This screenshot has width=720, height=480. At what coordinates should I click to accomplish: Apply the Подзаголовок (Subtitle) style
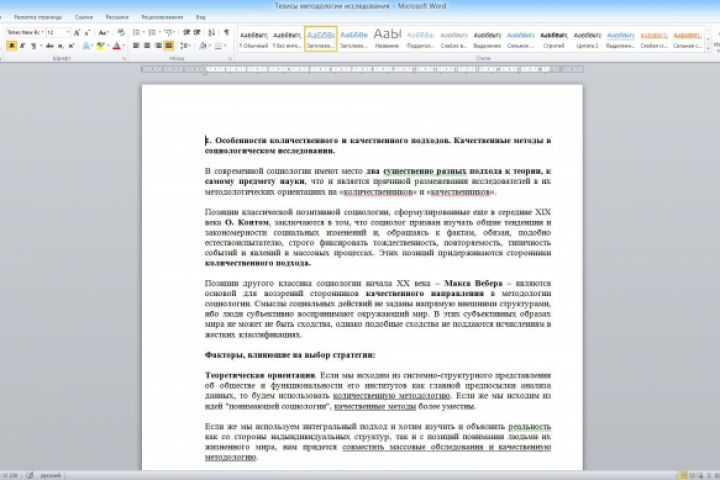[420, 39]
